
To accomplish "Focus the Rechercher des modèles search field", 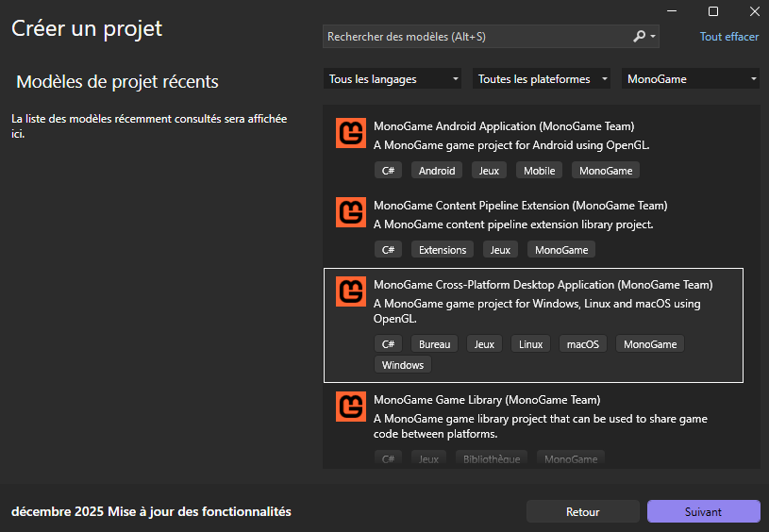I will pyautogui.click(x=491, y=36).
